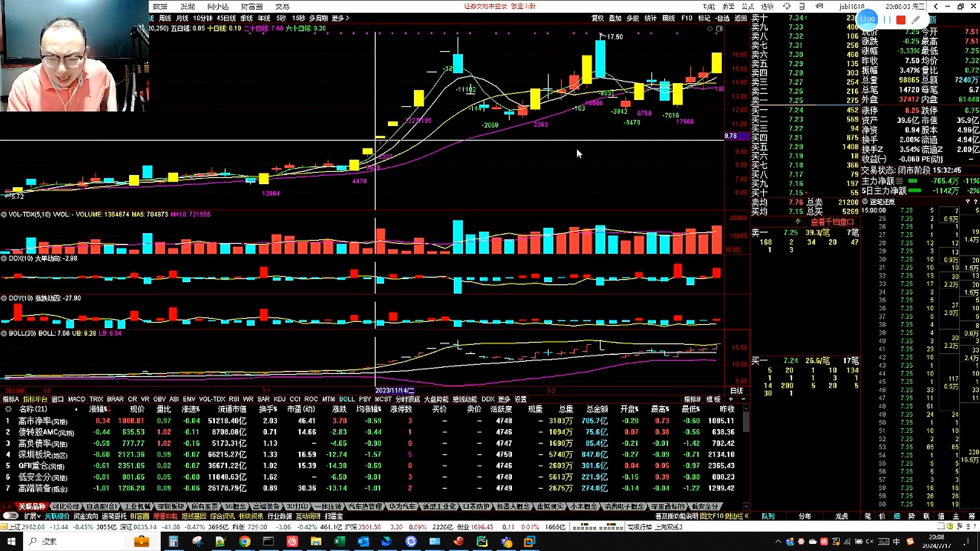Open the 问小达 menu
The width and height of the screenshot is (980, 551).
tap(218, 6)
